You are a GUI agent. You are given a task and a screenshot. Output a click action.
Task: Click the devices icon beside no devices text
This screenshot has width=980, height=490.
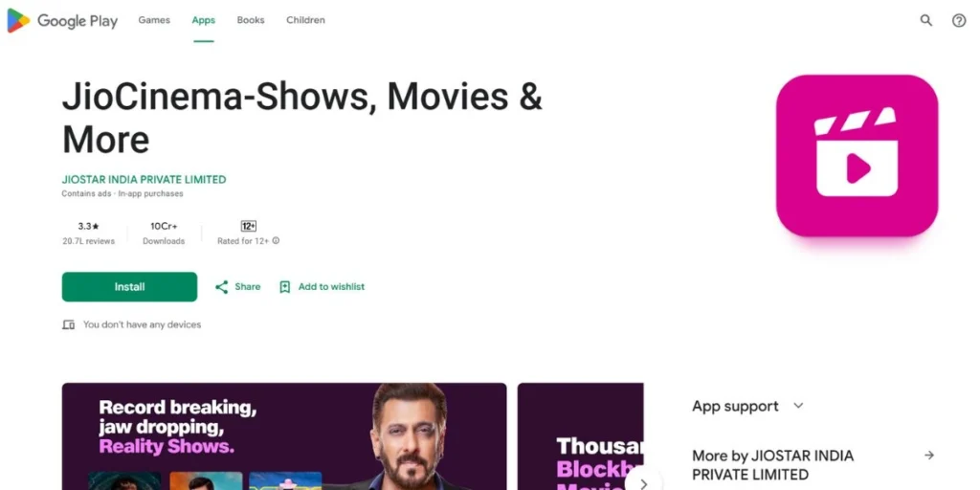point(68,325)
